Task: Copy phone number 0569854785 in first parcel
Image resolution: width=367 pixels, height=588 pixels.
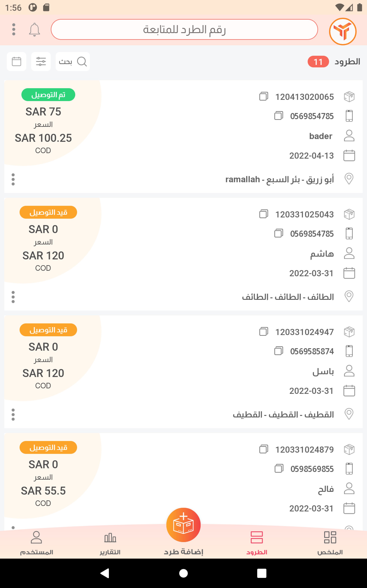Action: (278, 116)
